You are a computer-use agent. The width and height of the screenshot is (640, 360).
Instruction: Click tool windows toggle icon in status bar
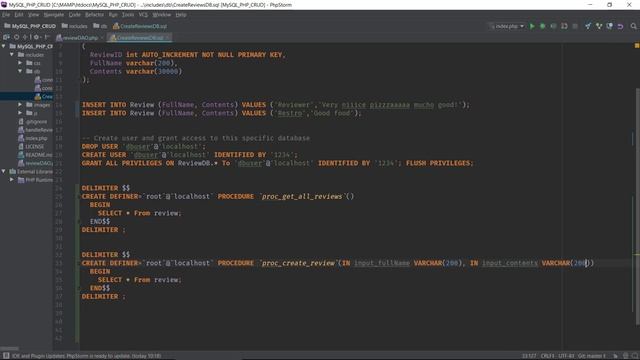tap(6, 356)
